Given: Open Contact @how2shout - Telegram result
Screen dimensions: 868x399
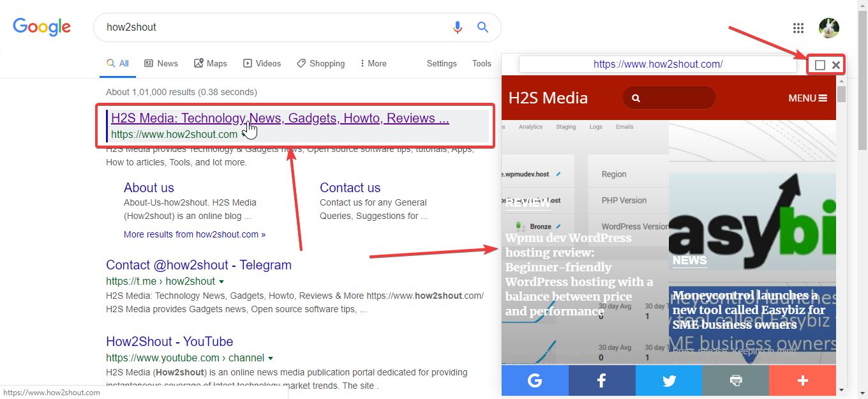Looking at the screenshot, I should [198, 265].
